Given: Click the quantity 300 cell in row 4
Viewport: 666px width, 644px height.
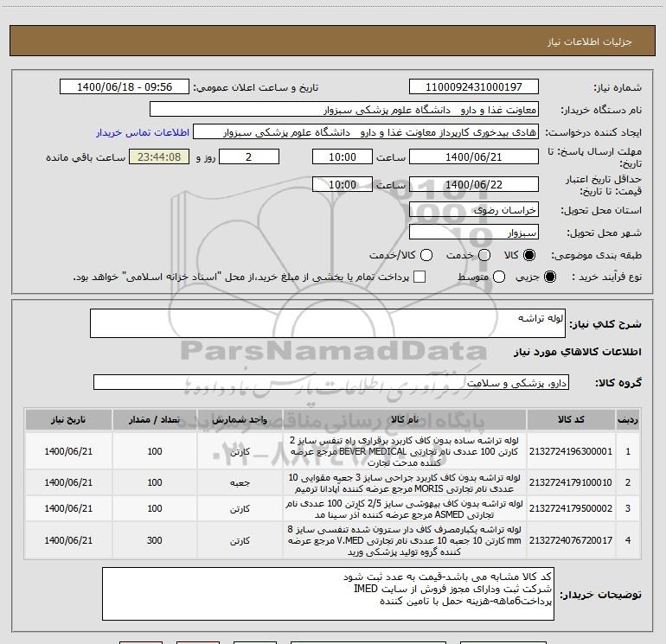Looking at the screenshot, I should [x=155, y=540].
